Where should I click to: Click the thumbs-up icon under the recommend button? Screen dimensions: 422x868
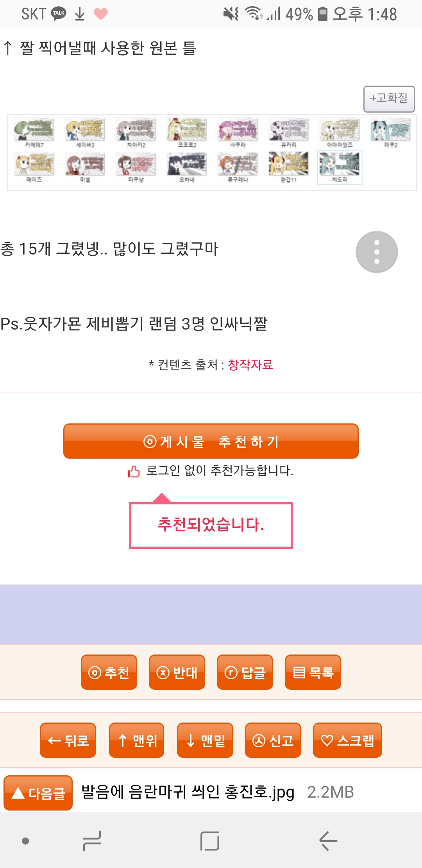pos(134,471)
